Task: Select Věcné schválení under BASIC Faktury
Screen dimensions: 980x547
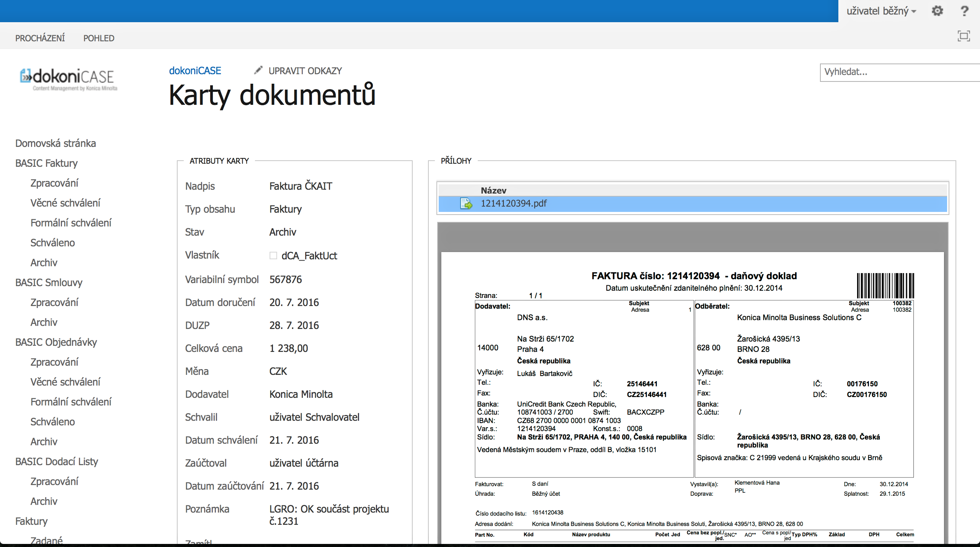Action: pos(65,203)
